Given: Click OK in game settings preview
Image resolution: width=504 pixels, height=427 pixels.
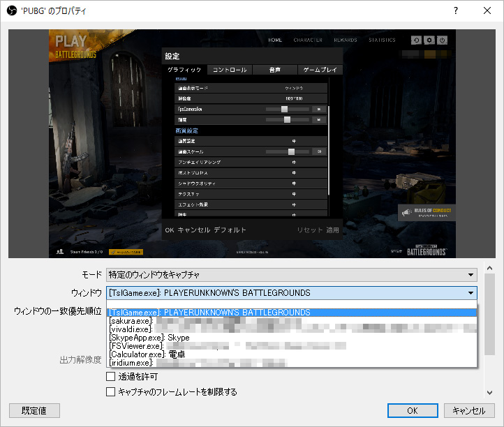Looking at the screenshot, I should (170, 230).
